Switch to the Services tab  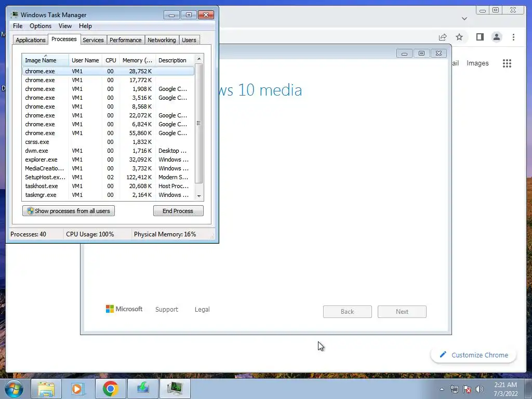93,39
